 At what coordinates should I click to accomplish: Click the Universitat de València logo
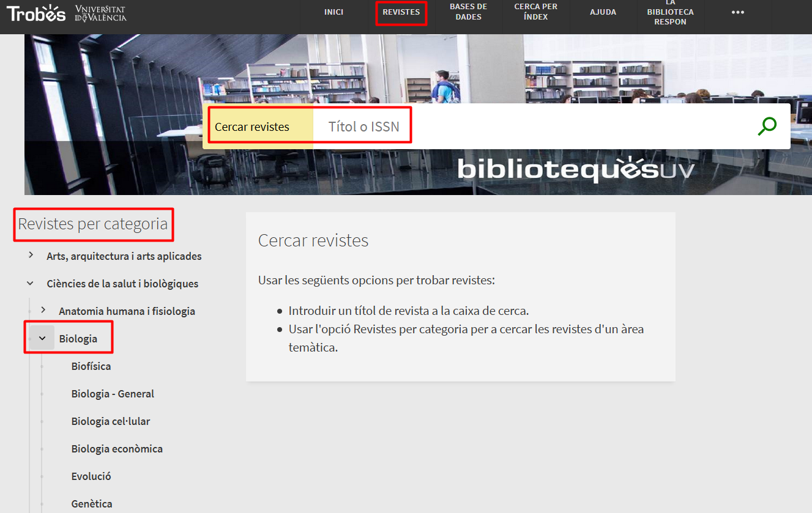(100, 13)
